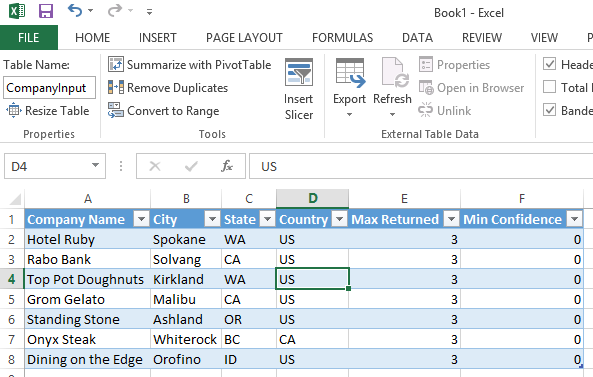Click the Insert Slicer funnel icon

(299, 72)
